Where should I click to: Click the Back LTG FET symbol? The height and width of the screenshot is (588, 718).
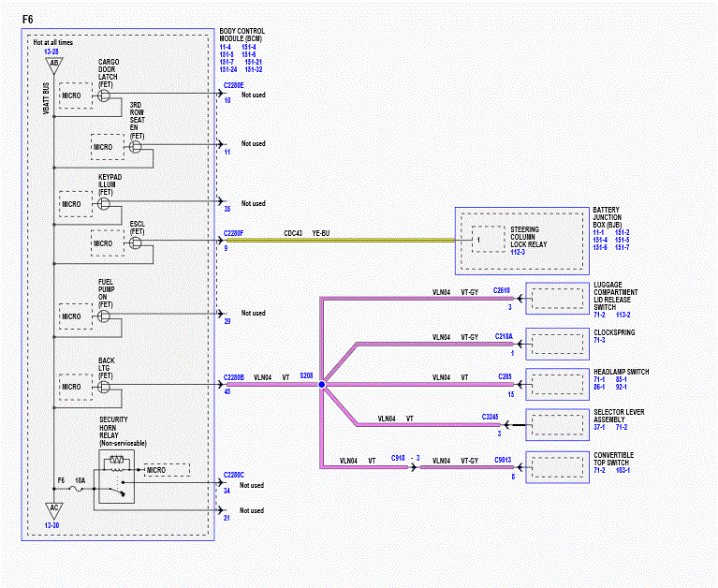click(104, 387)
